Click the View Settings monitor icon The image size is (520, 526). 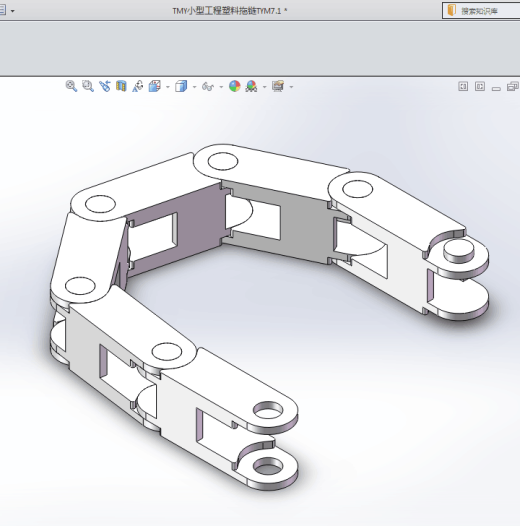(278, 86)
